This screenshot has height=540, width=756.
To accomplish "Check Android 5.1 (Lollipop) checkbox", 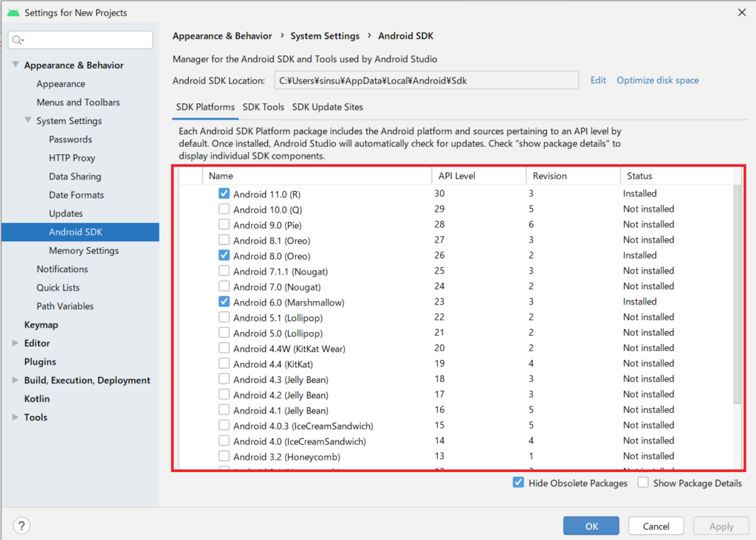I will 224,317.
